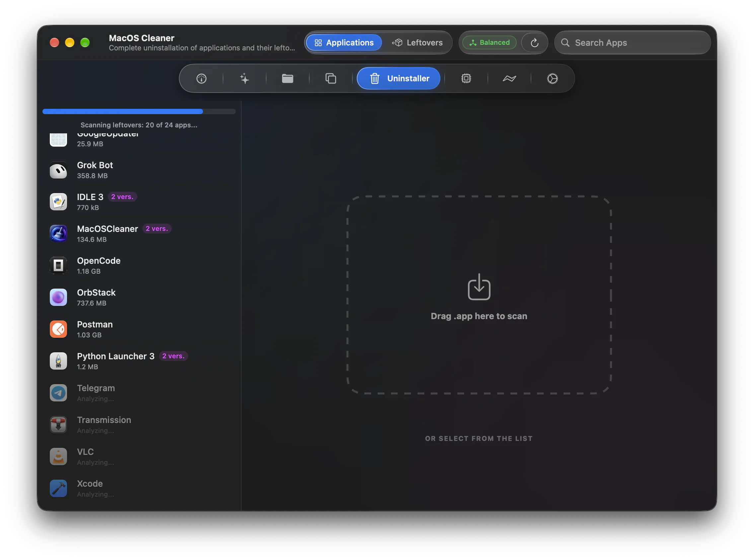Open the folder icon in toolbar
Viewport: 754px width, 560px height.
287,79
